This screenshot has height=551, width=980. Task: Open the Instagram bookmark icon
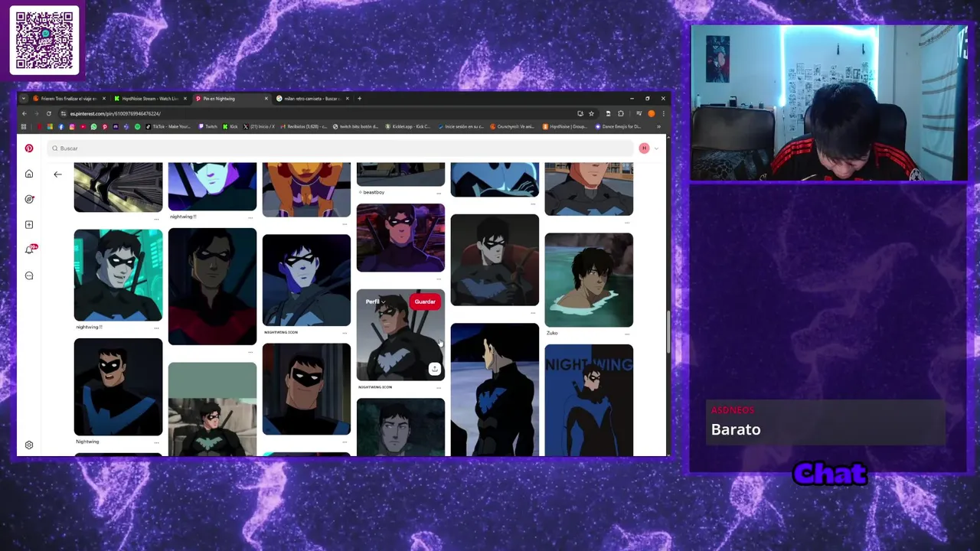click(72, 126)
